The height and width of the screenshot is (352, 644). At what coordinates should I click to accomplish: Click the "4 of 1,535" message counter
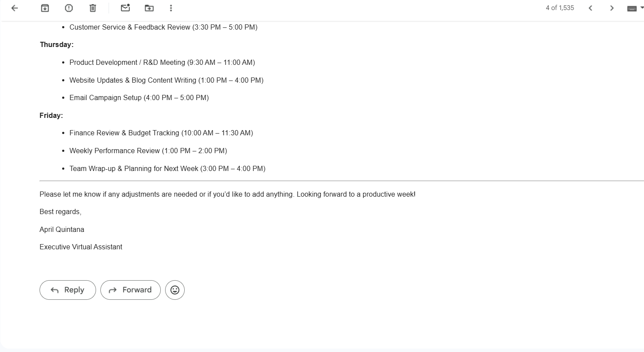(x=560, y=8)
